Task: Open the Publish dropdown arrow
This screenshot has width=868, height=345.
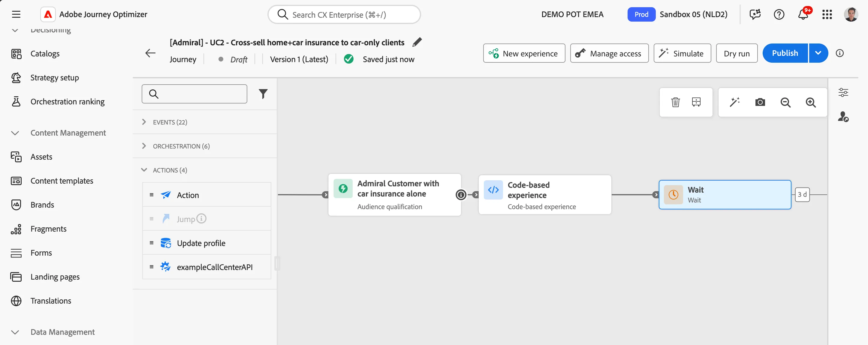Action: click(x=818, y=53)
